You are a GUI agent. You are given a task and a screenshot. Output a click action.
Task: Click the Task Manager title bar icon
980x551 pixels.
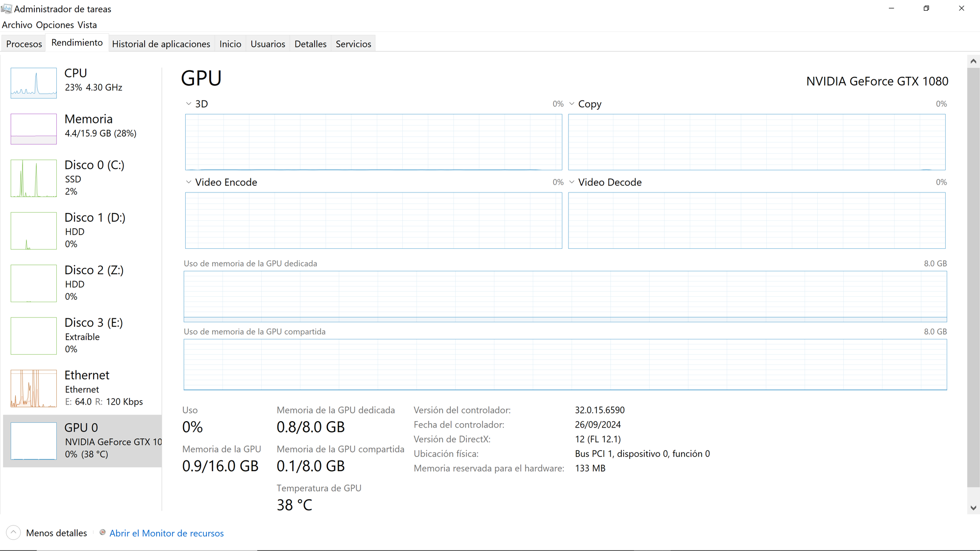(6, 9)
